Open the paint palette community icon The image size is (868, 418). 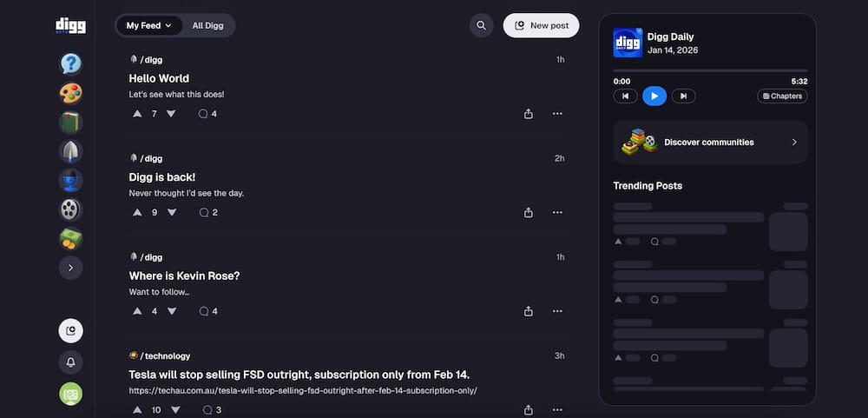(x=70, y=93)
